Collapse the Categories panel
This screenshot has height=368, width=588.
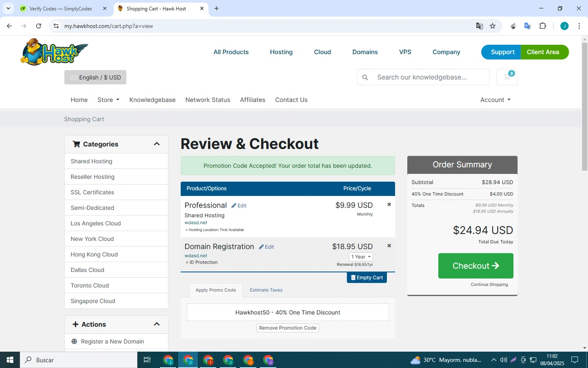[157, 144]
